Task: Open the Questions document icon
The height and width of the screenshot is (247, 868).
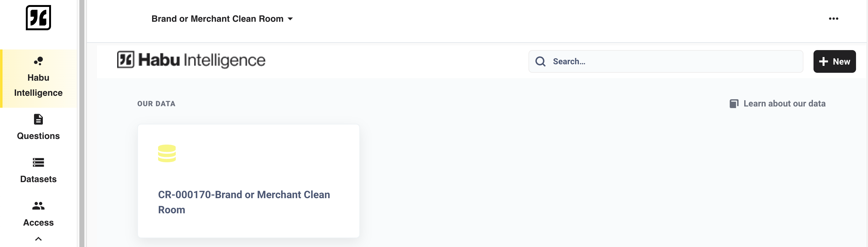Action: [x=38, y=119]
